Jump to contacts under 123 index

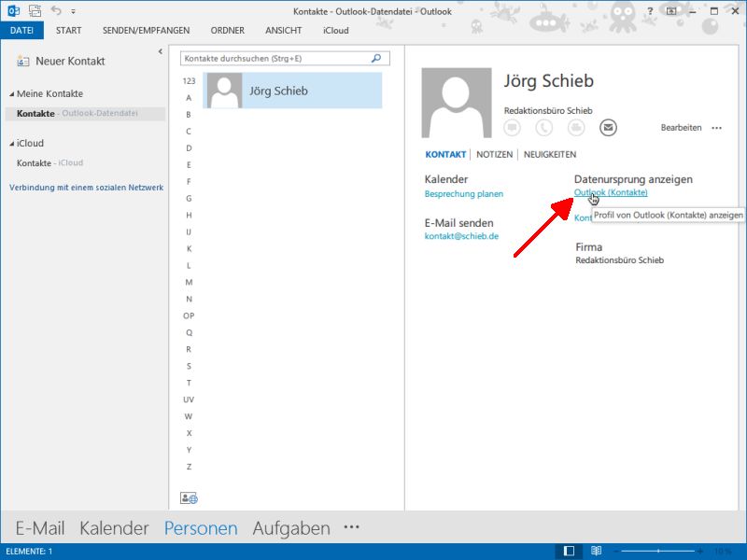189,81
